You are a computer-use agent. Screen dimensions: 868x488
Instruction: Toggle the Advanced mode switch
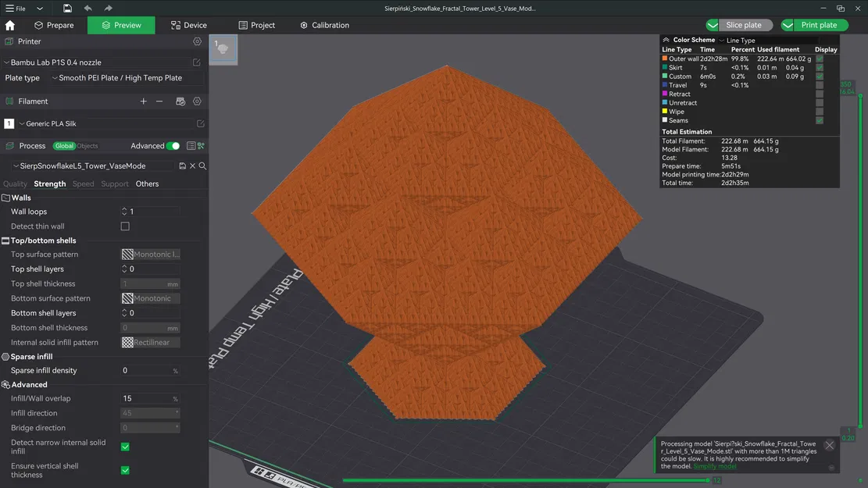pos(173,146)
